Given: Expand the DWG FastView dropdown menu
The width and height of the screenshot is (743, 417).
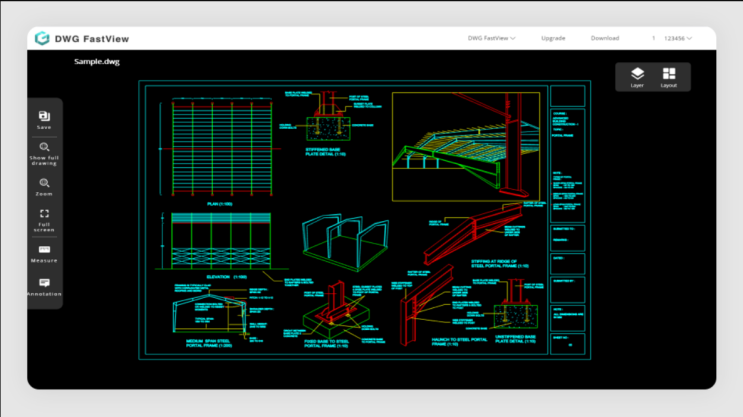Looking at the screenshot, I should [x=491, y=38].
